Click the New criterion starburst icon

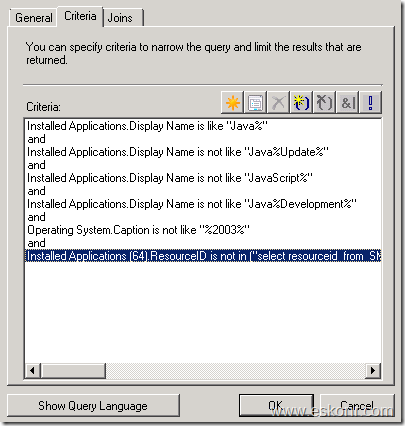[x=232, y=102]
